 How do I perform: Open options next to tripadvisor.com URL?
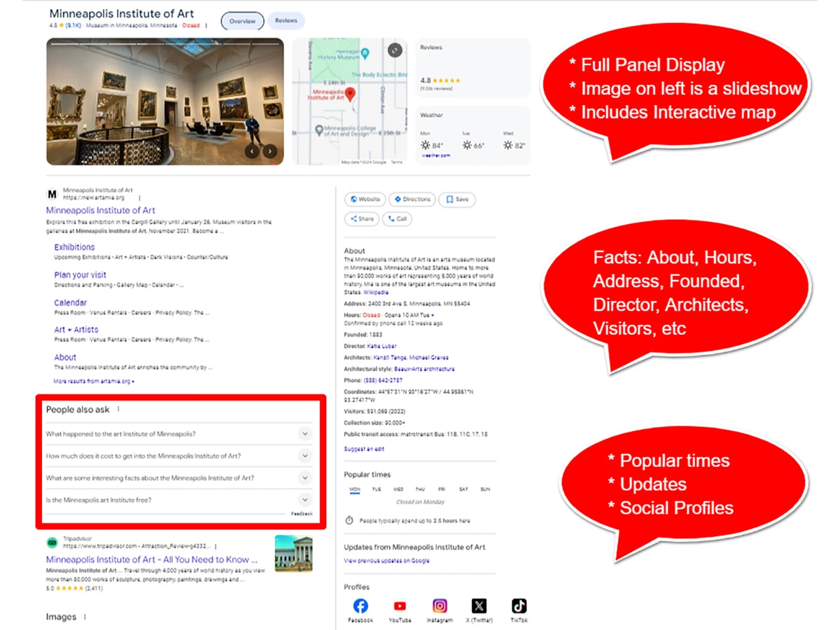216,546
